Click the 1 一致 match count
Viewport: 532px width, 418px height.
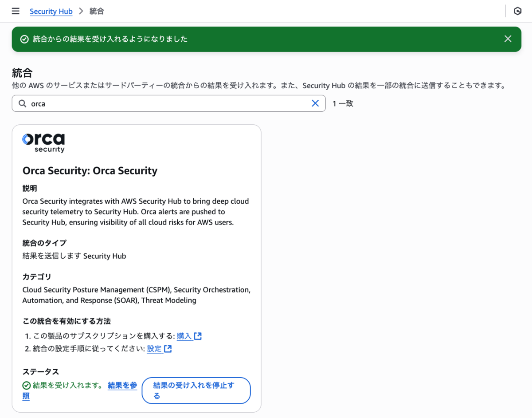click(343, 103)
